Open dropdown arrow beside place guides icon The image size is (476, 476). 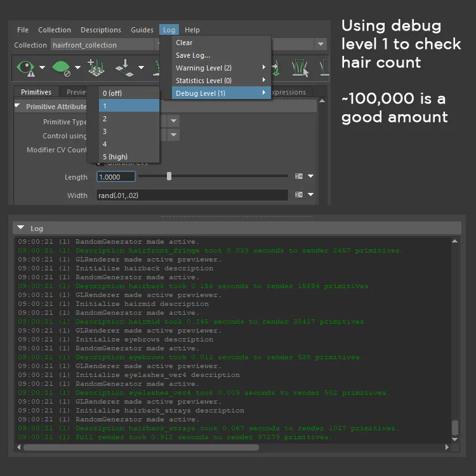tap(141, 67)
